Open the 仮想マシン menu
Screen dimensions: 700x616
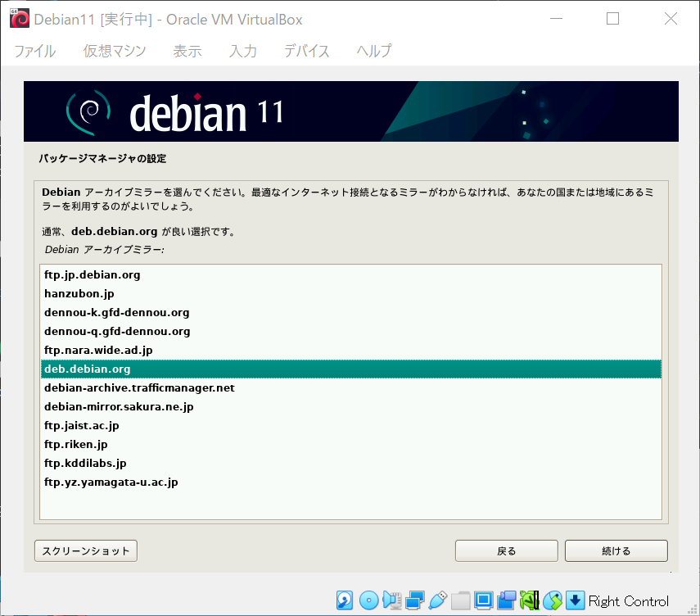[115, 51]
